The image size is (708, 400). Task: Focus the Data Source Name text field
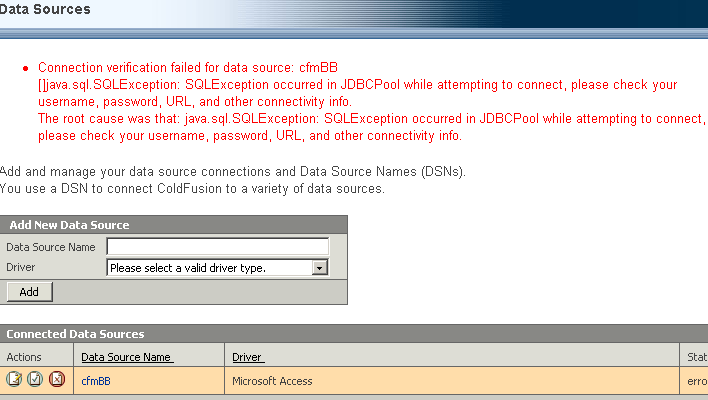pyautogui.click(x=218, y=247)
